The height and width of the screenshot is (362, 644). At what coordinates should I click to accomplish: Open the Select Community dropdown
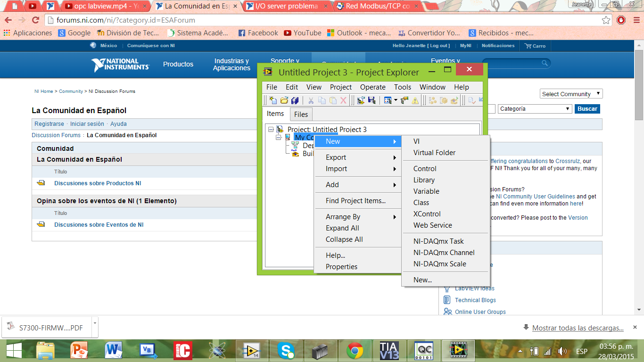tap(571, 94)
